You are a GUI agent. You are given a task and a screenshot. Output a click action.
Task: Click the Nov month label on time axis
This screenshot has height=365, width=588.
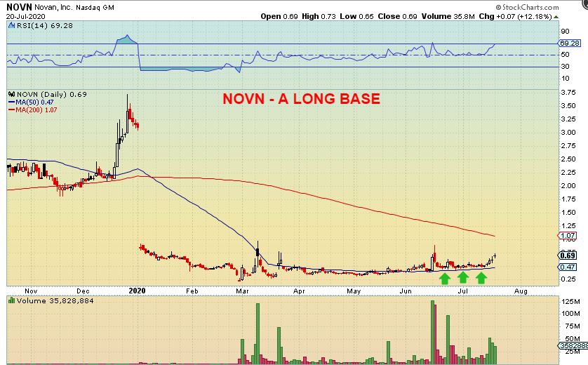point(31,291)
